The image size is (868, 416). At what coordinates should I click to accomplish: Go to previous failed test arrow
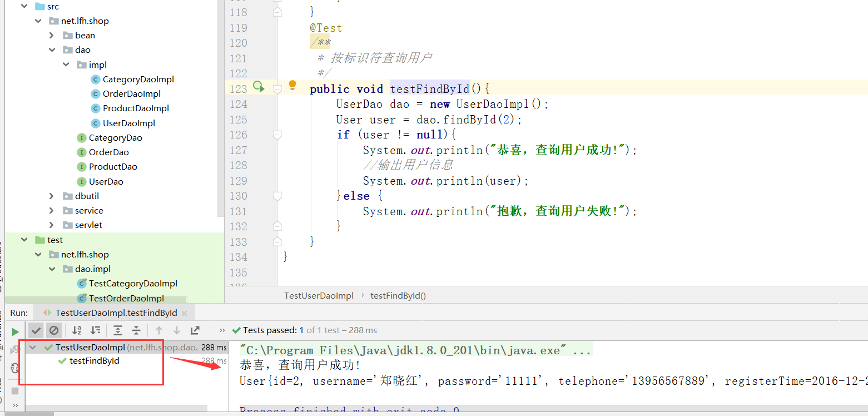pos(159,330)
